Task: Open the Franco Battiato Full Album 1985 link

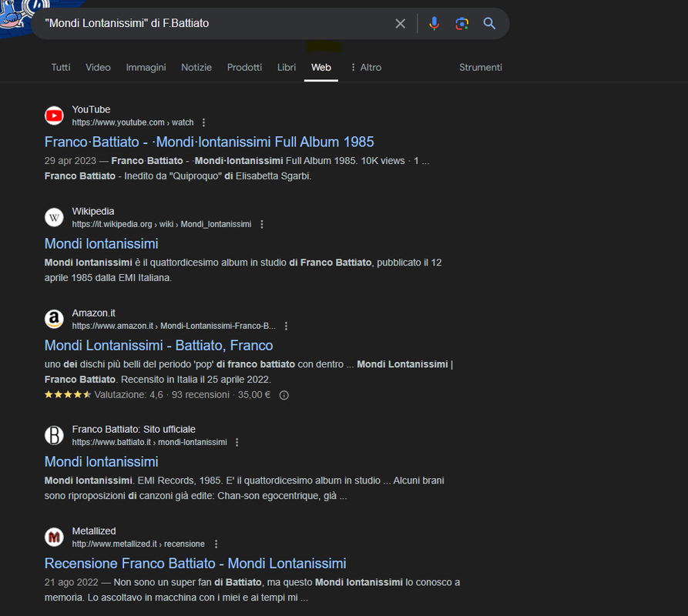Action: click(x=210, y=142)
